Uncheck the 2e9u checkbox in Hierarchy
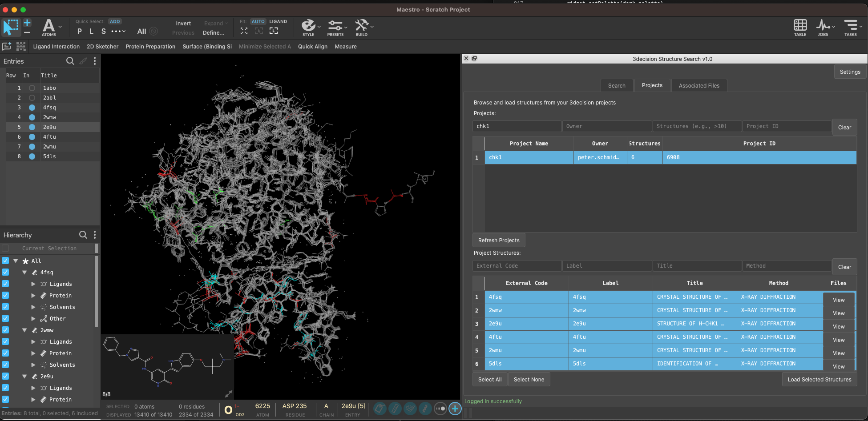The height and width of the screenshot is (421, 868). [x=5, y=376]
